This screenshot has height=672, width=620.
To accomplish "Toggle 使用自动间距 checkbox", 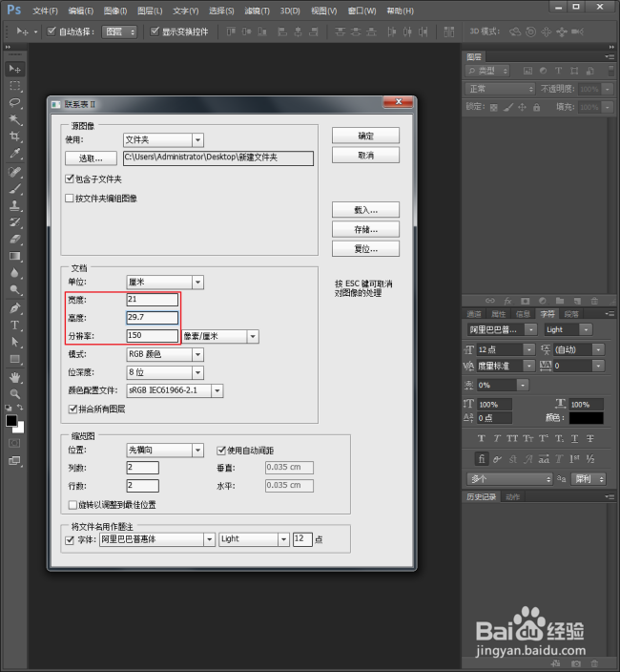I will point(221,450).
